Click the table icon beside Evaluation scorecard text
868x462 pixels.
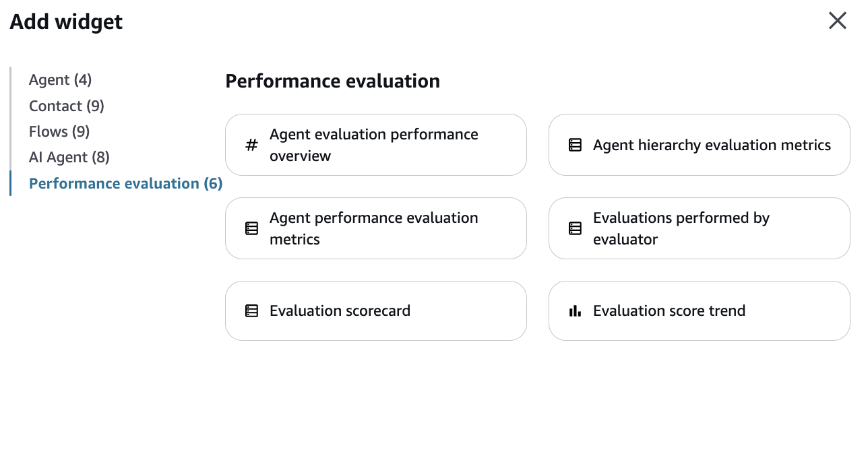click(251, 310)
